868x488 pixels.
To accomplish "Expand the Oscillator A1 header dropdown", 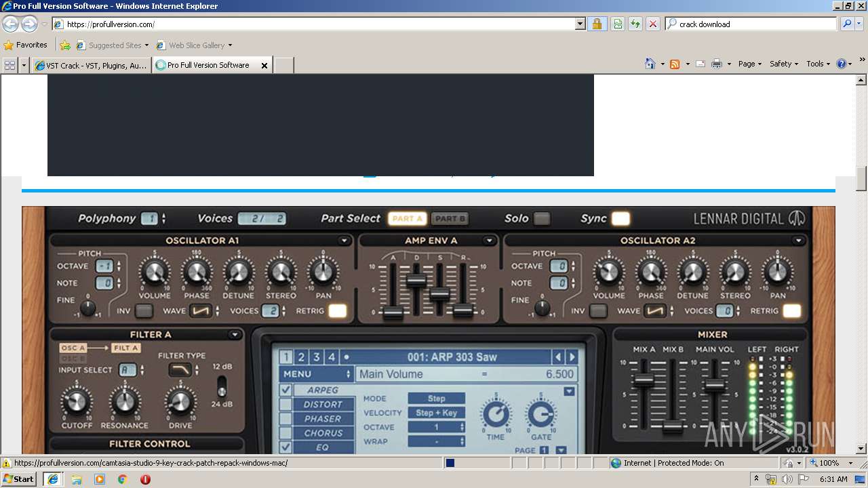I will (344, 241).
